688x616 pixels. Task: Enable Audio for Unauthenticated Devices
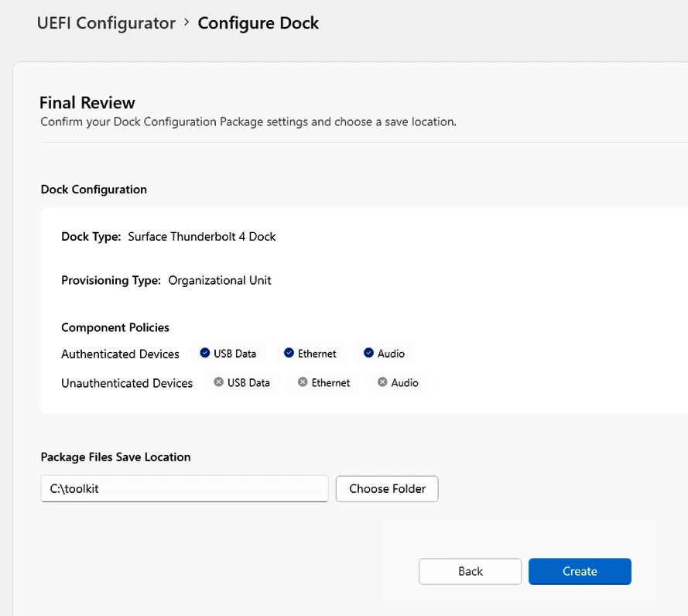pos(399,382)
